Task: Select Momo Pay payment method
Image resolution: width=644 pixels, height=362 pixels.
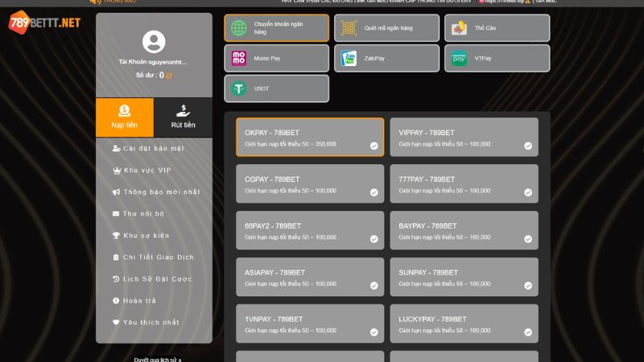Action: (x=276, y=58)
